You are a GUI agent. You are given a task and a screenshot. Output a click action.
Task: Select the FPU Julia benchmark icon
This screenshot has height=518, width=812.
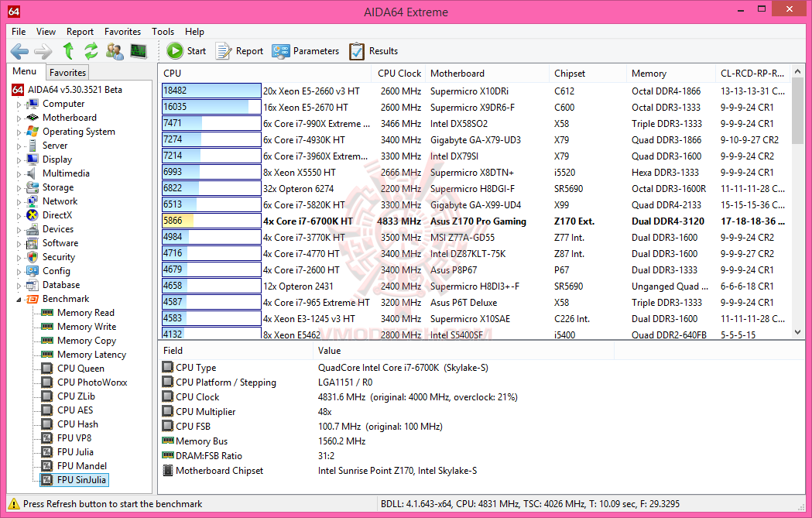(47, 451)
